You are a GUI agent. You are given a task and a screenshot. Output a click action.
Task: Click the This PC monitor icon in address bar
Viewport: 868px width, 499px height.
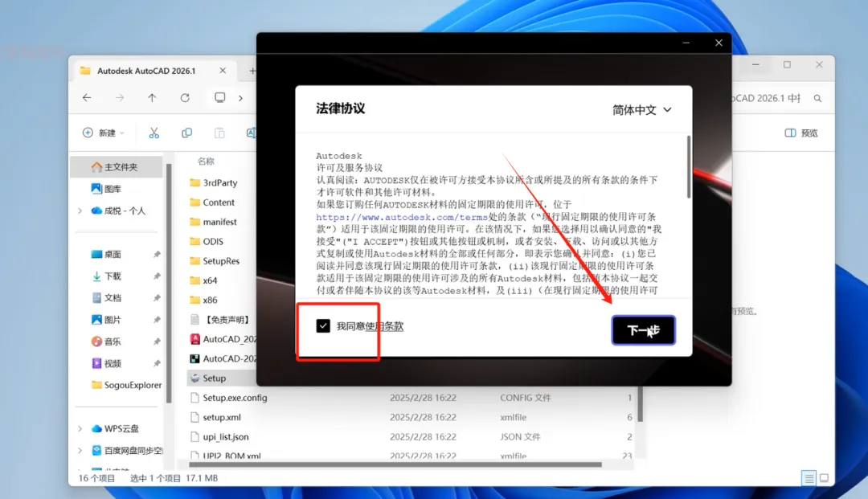pyautogui.click(x=219, y=98)
